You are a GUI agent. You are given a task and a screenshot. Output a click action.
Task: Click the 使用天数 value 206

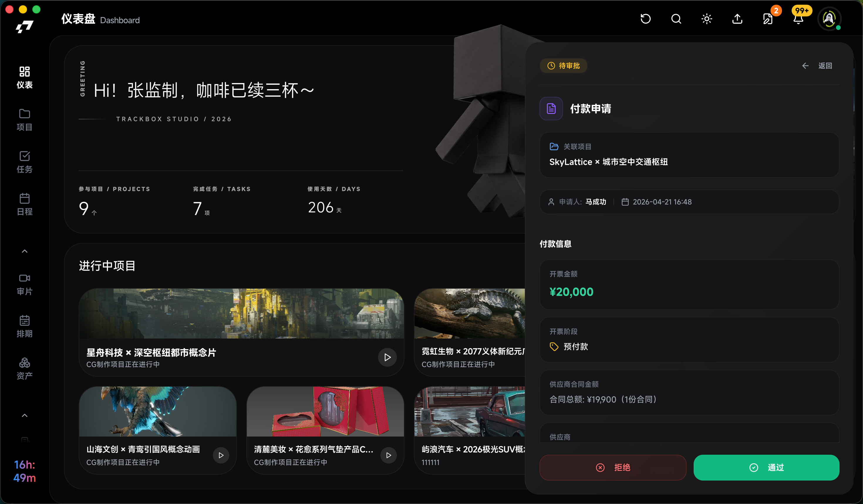[321, 207]
